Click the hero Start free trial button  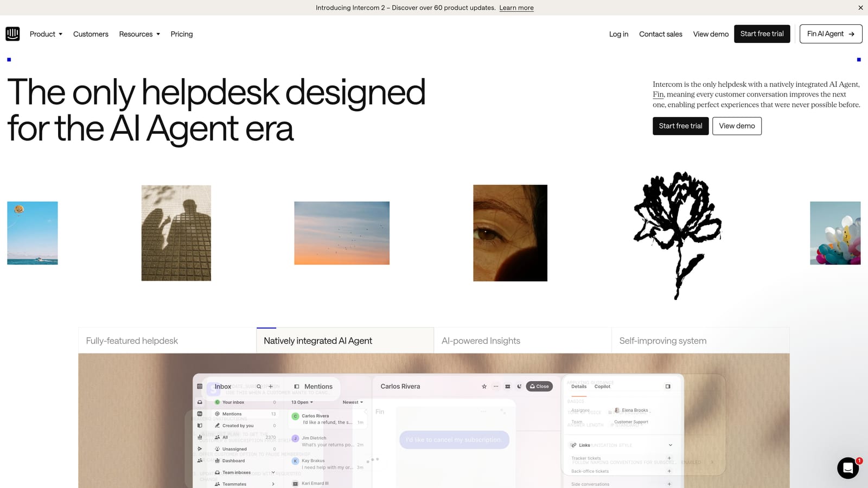[681, 126]
